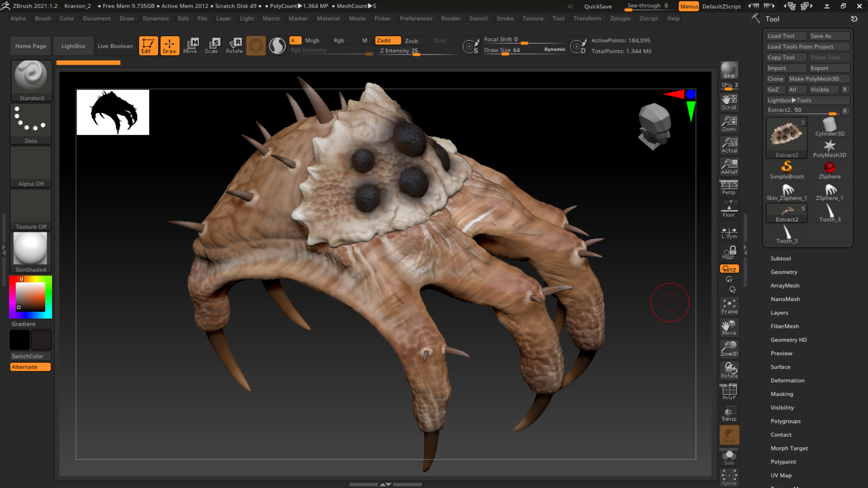Open LightBox

tap(73, 45)
